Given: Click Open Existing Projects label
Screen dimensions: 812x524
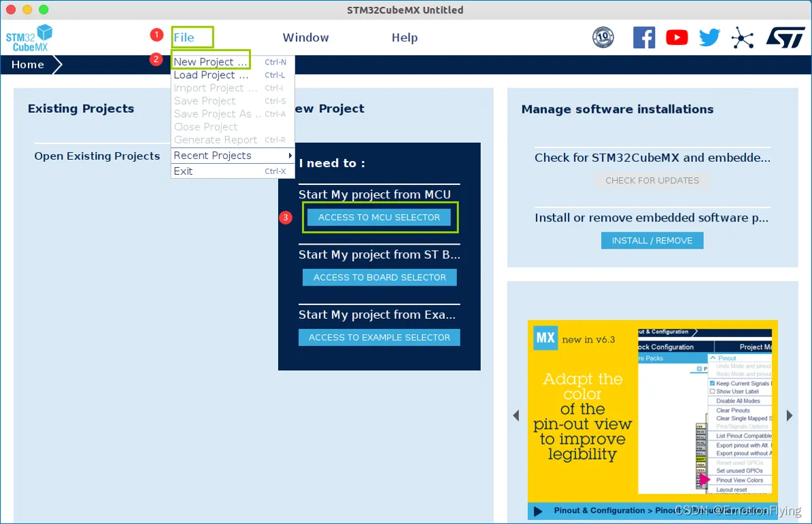Looking at the screenshot, I should pyautogui.click(x=97, y=156).
